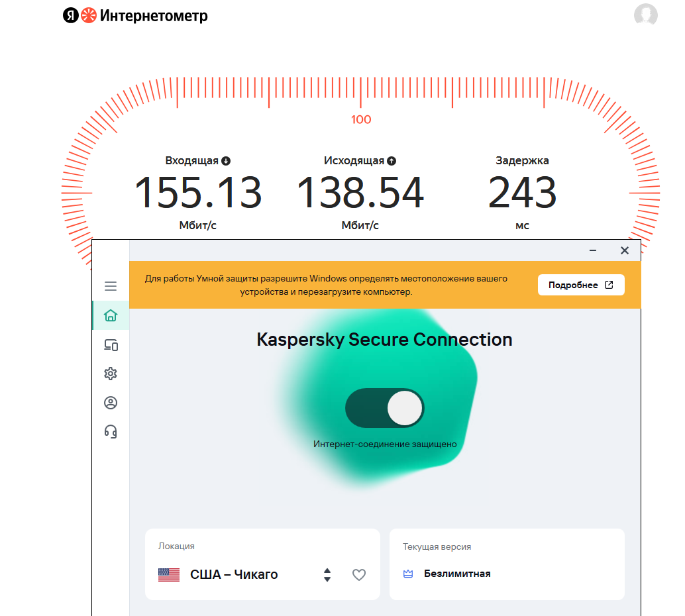Open user avatar in top right

(646, 15)
